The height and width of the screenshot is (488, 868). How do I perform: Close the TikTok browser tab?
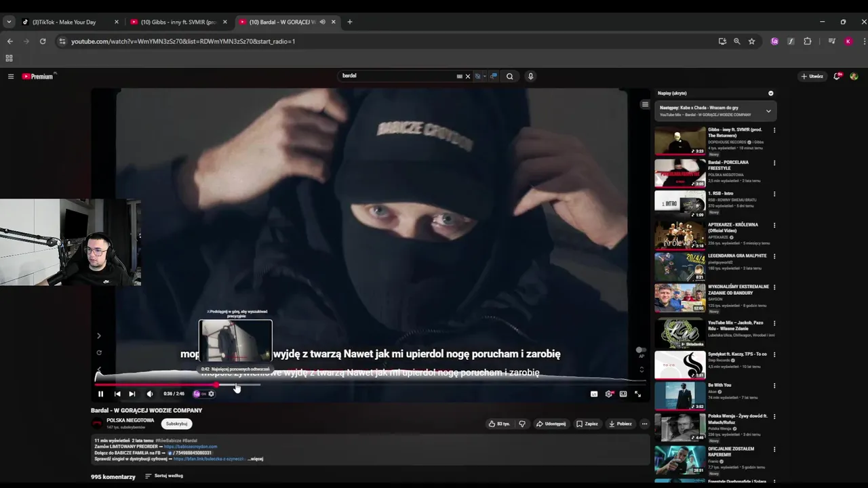click(x=117, y=22)
